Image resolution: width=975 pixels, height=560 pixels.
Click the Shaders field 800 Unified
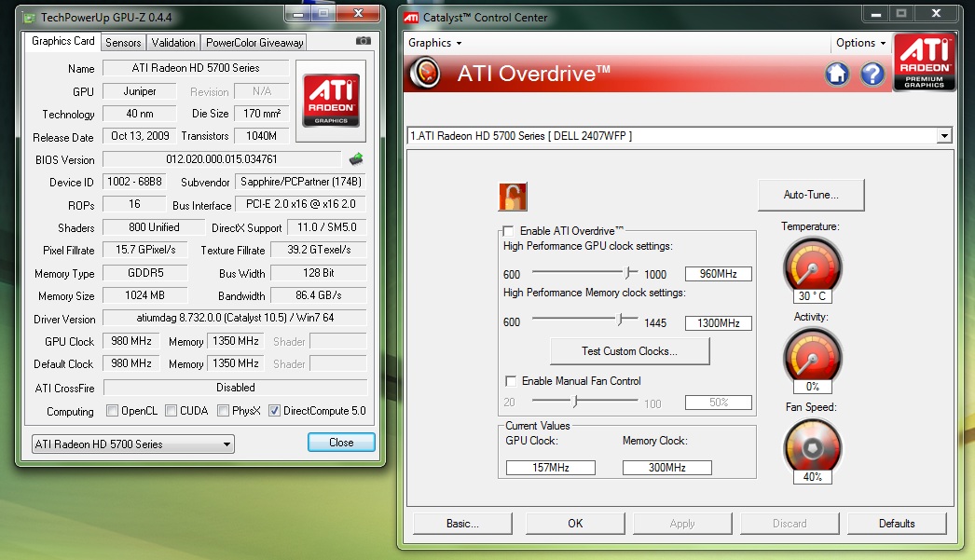tap(154, 227)
